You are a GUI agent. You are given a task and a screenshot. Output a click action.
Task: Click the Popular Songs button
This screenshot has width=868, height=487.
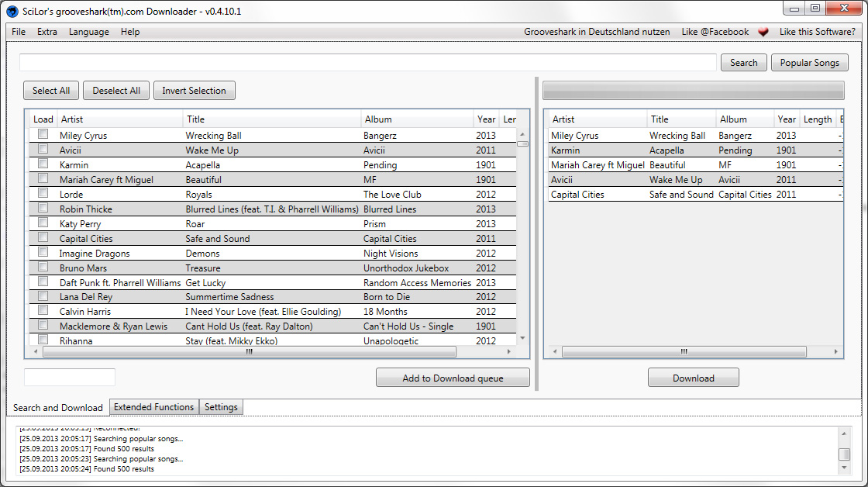tap(809, 63)
